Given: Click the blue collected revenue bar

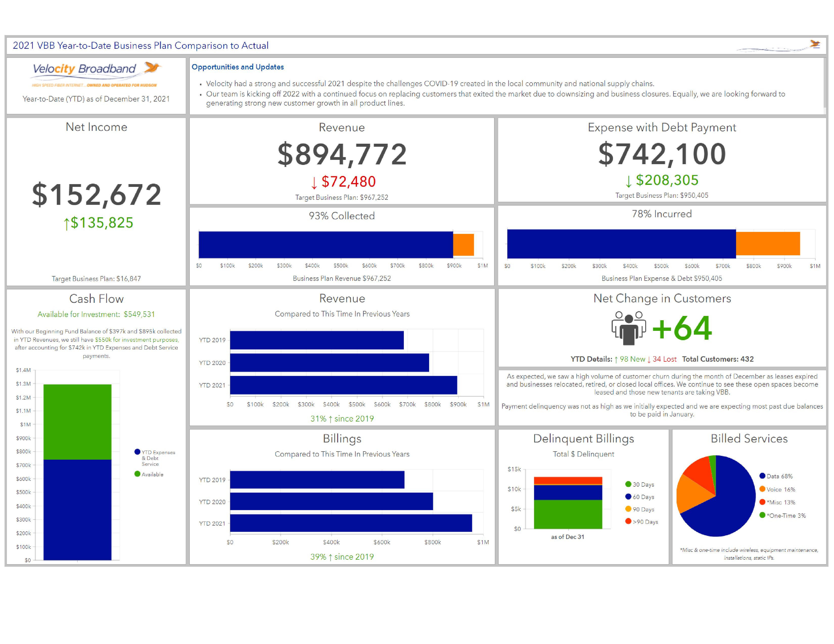Looking at the screenshot, I should 326,244.
